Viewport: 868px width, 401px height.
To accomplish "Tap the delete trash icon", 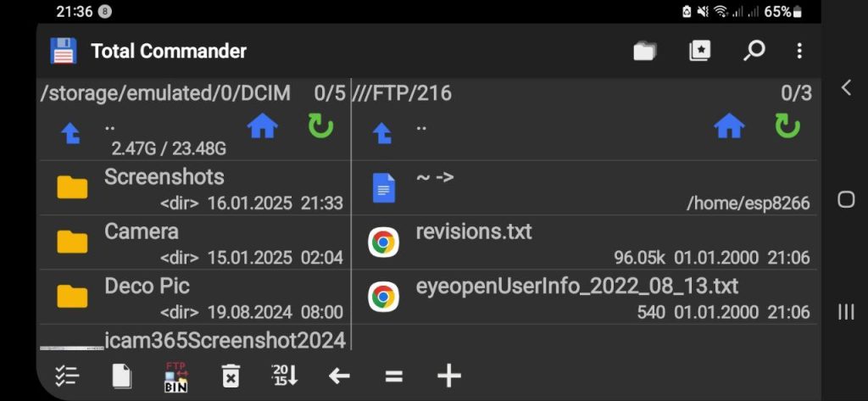I will point(231,376).
